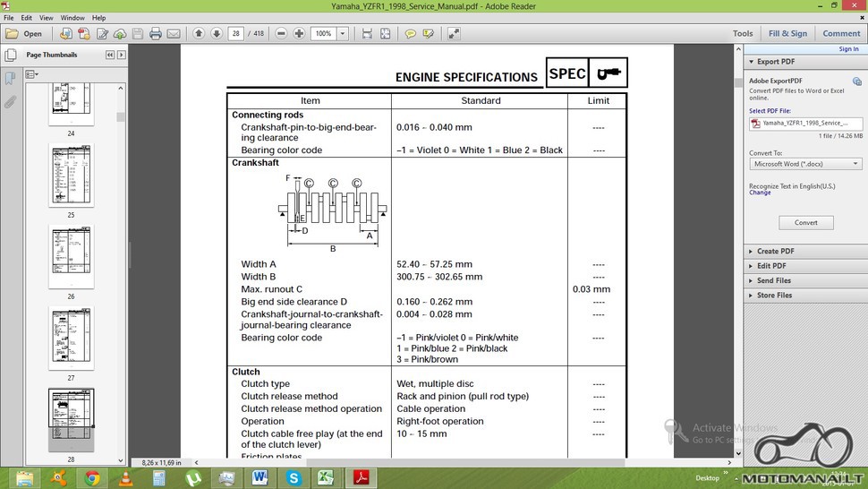868x489 pixels.
Task: Click the selected PDF file field
Action: 805,124
